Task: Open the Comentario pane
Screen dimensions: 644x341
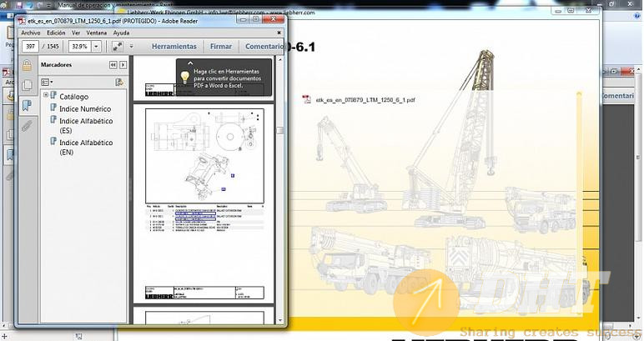Action: [264, 47]
